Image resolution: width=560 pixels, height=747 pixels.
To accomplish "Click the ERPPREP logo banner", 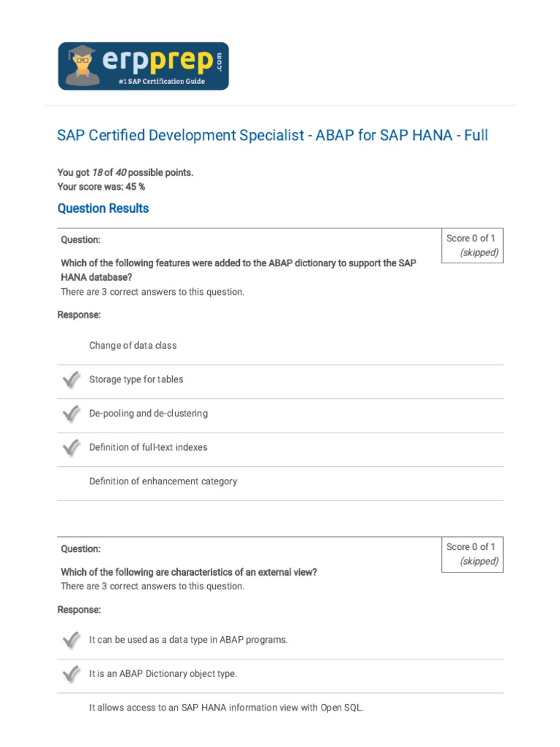I will [143, 66].
